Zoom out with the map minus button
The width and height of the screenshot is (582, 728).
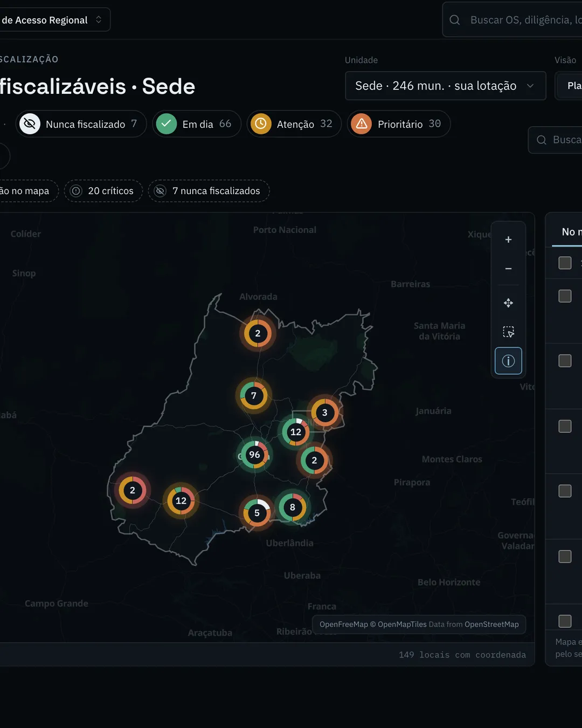click(508, 269)
